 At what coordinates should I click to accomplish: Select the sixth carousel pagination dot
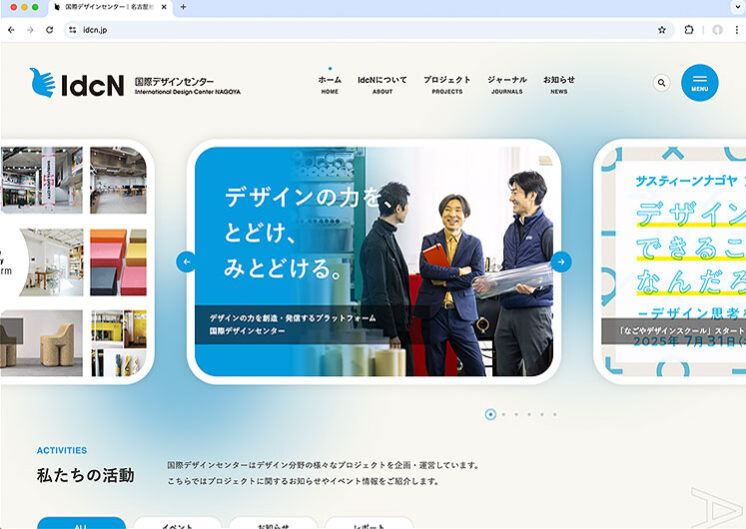coord(555,414)
